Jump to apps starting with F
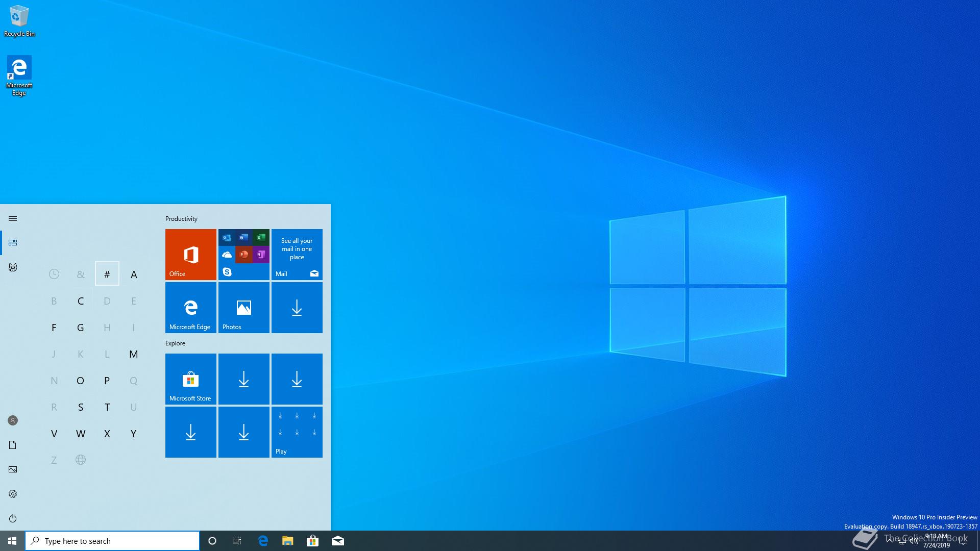This screenshot has width=980, height=551. (x=54, y=327)
